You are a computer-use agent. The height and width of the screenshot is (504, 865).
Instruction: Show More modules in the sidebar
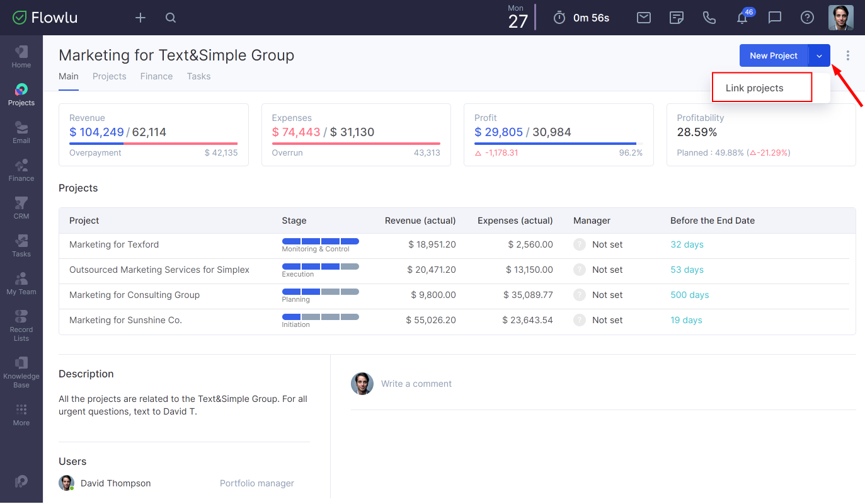pos(21,415)
